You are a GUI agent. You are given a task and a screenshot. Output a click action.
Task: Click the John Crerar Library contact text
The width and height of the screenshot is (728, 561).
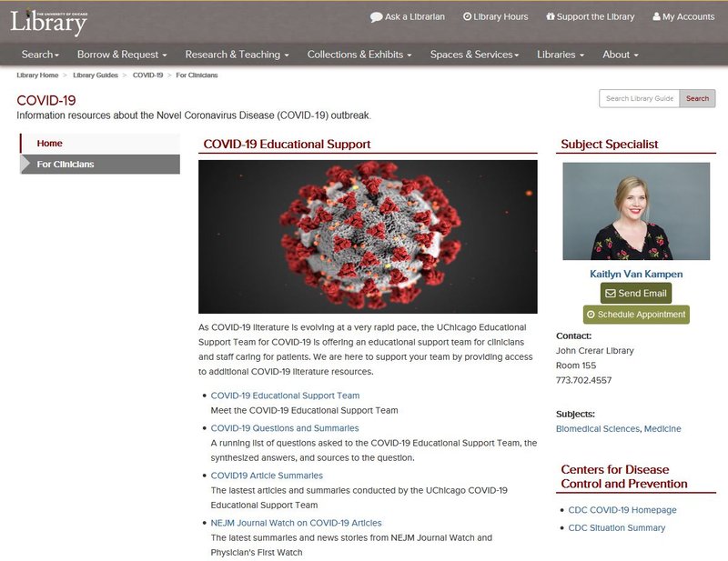[x=595, y=351]
